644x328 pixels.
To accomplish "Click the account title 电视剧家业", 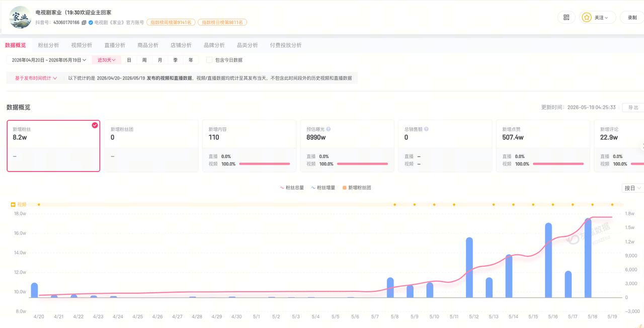I will 73,12.
